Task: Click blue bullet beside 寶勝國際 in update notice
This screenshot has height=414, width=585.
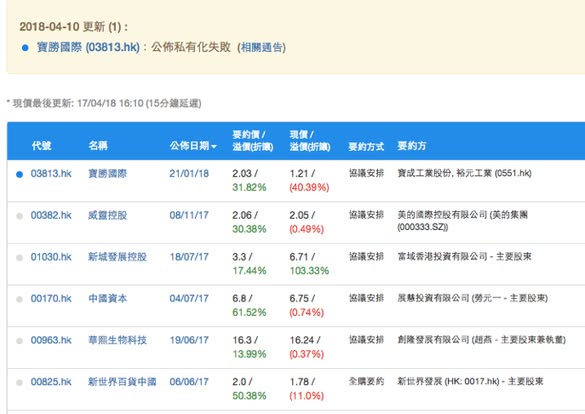Action: coord(25,48)
